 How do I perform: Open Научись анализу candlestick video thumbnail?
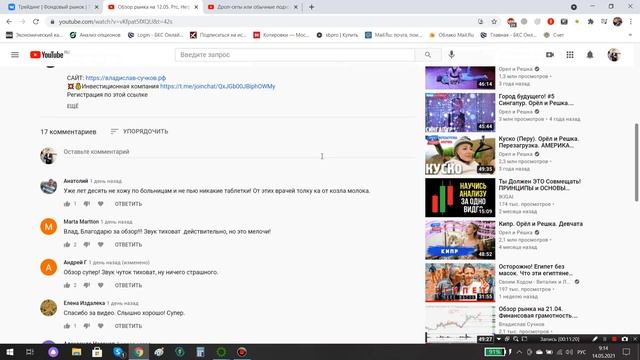(460, 198)
